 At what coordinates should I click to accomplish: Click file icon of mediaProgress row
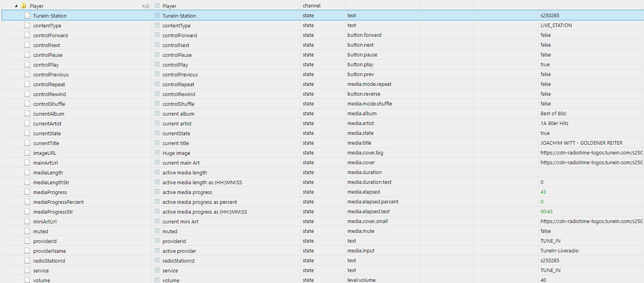(27, 192)
